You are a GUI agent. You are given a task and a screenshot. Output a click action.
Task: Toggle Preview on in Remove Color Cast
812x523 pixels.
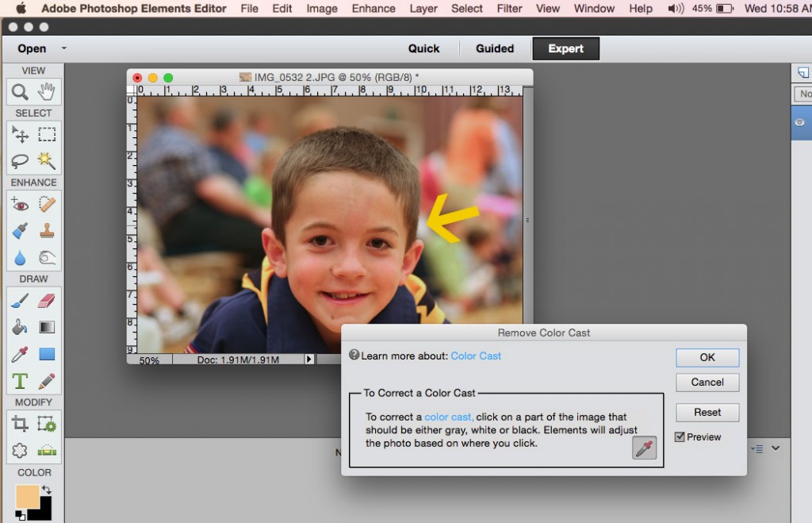pos(680,436)
